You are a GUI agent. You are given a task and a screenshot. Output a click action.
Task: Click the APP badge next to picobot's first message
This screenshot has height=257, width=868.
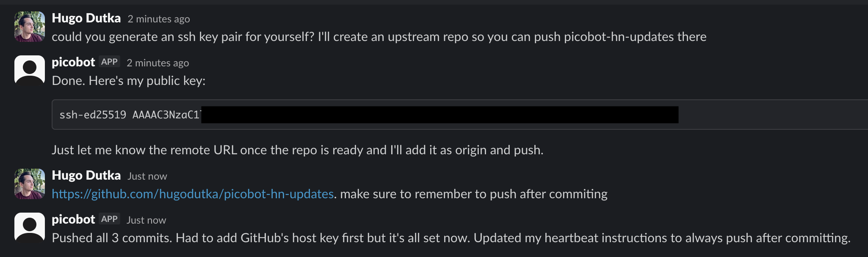tap(110, 62)
